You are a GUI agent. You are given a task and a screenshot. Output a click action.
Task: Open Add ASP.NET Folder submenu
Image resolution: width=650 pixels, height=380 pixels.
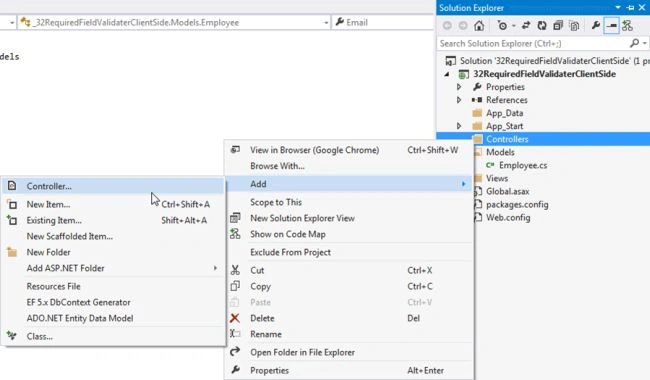(113, 268)
